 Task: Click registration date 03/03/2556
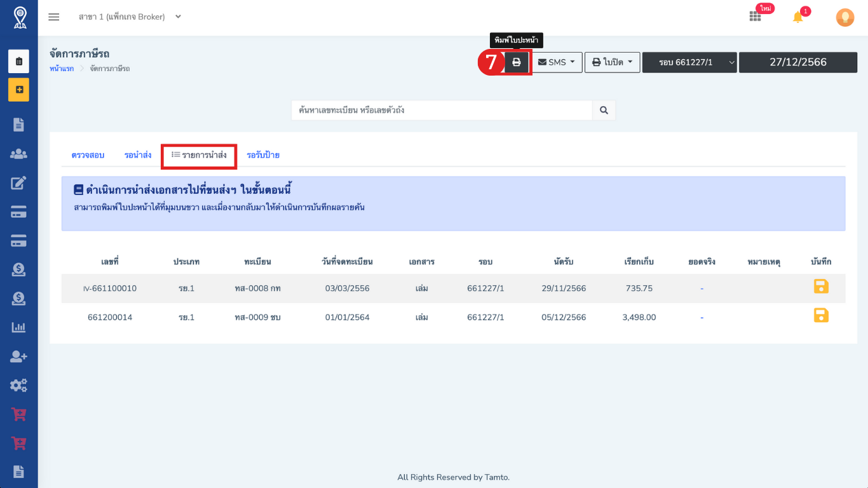point(347,288)
